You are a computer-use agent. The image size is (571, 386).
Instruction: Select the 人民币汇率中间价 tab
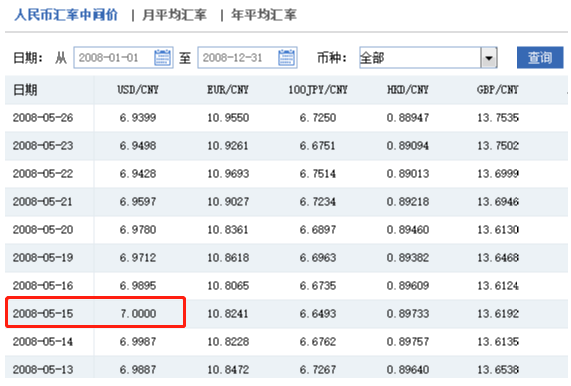point(66,15)
